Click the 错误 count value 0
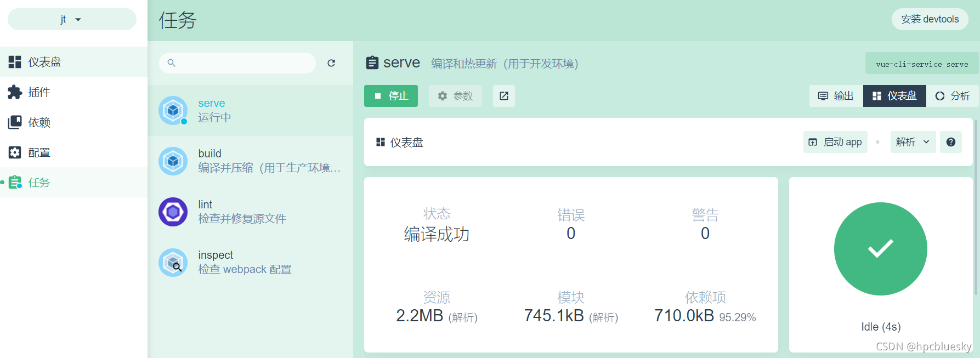This screenshot has width=980, height=358. [571, 234]
